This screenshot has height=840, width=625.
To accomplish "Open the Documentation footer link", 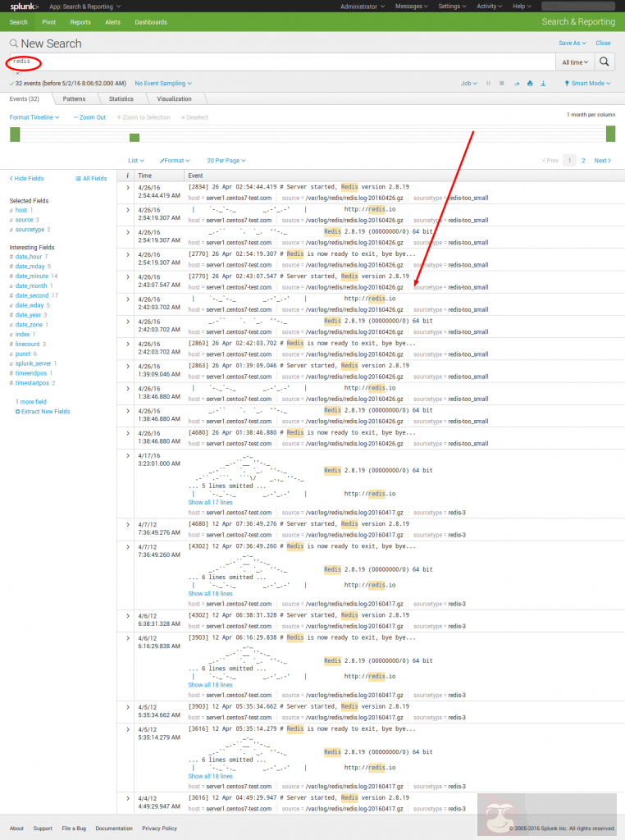I will coord(113,829).
